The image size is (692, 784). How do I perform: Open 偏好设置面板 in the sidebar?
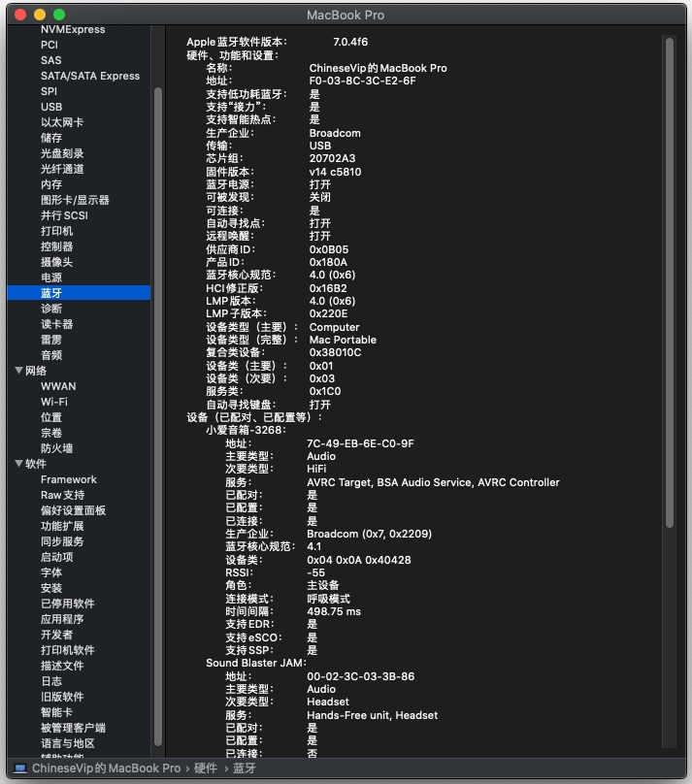(x=73, y=510)
